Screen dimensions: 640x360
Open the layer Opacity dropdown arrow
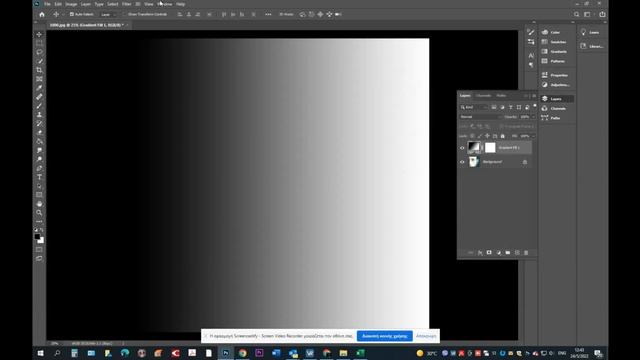(533, 117)
